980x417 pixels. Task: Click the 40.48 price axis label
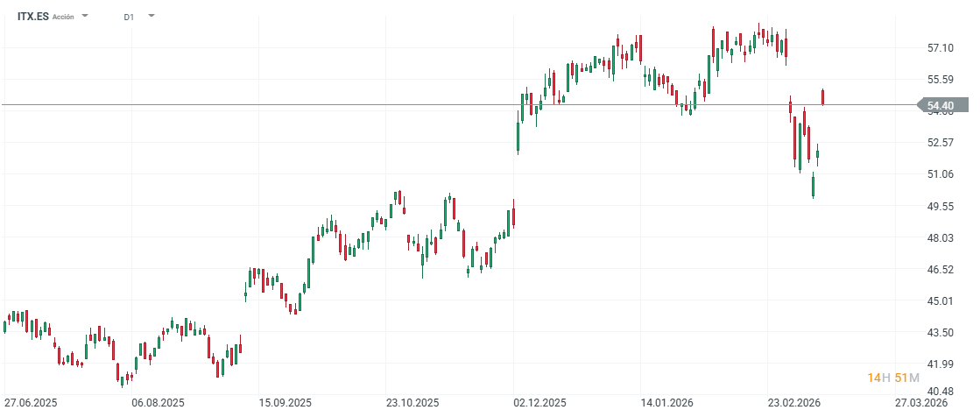941,392
